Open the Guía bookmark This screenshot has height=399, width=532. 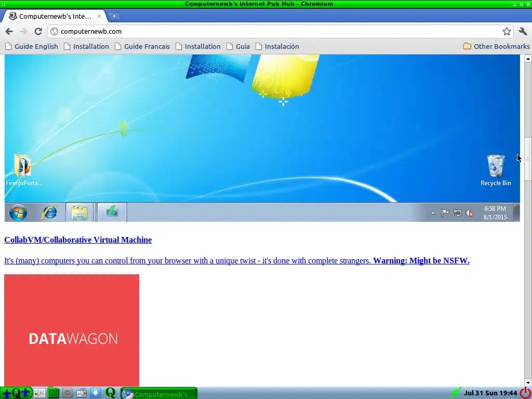[238, 46]
